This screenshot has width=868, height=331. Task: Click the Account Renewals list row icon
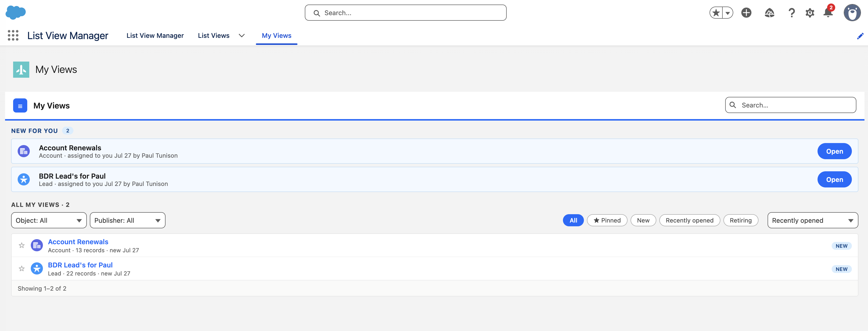(x=37, y=245)
